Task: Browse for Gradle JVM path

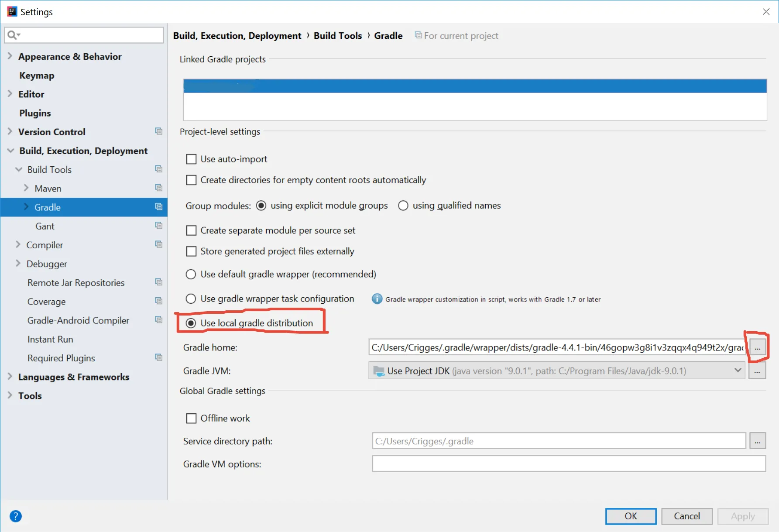Action: 758,371
